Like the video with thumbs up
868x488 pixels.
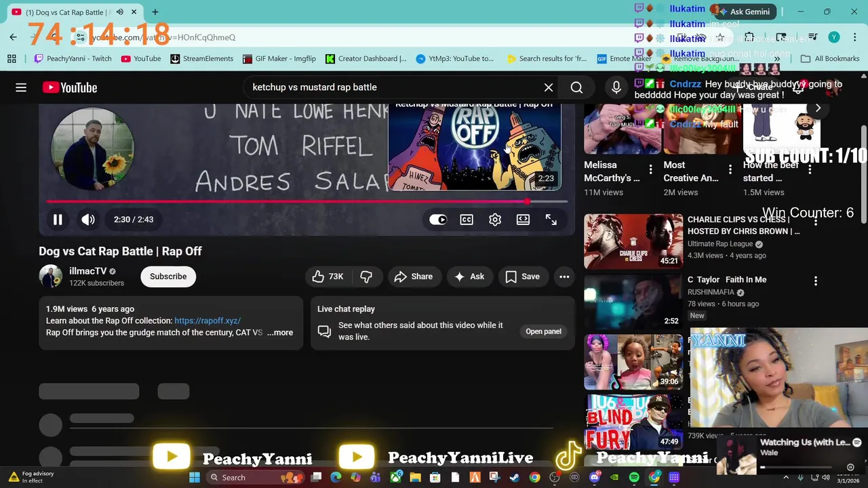pos(328,277)
